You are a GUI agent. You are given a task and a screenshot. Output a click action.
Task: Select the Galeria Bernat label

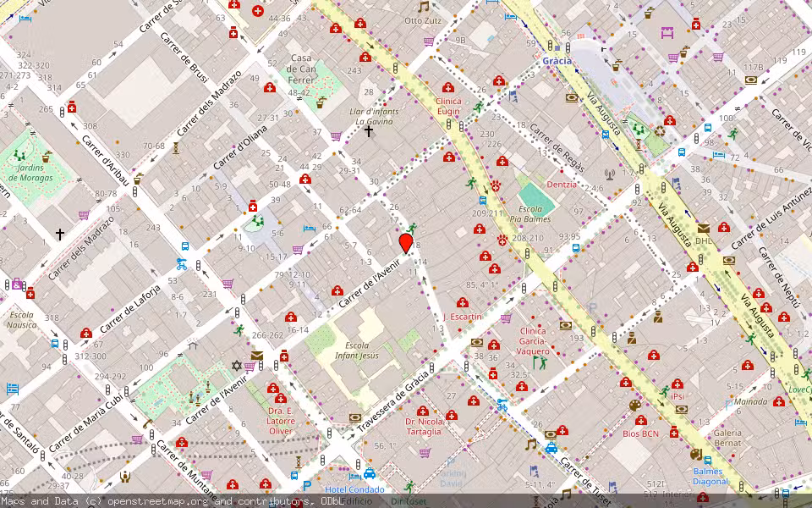tap(727, 438)
